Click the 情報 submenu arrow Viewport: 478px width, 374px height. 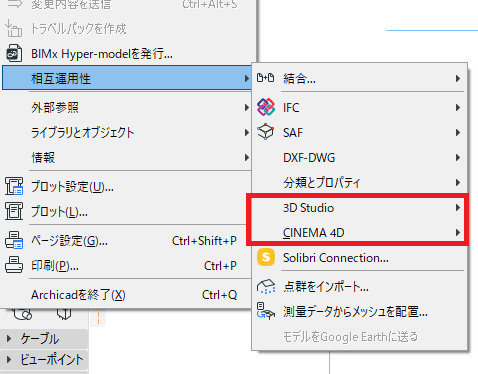[246, 157]
